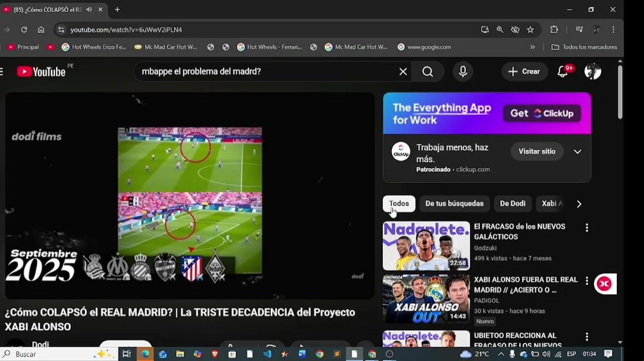Clear the YouTube search box text

tap(403, 72)
